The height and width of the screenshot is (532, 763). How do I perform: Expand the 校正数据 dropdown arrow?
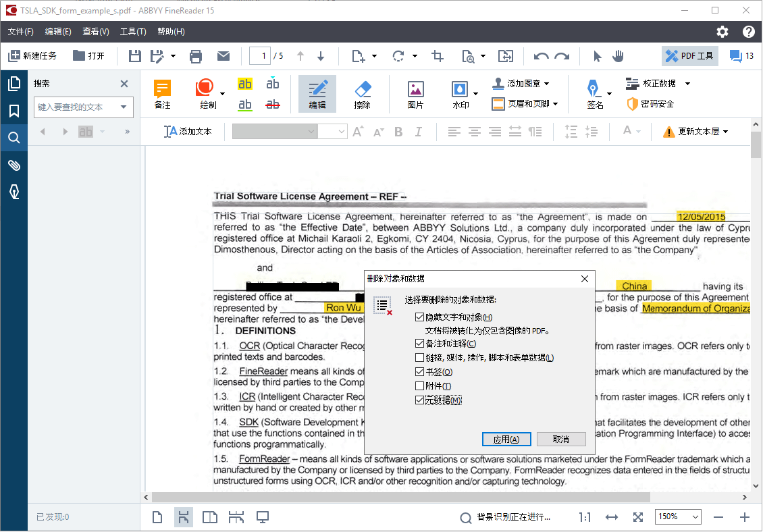click(687, 84)
